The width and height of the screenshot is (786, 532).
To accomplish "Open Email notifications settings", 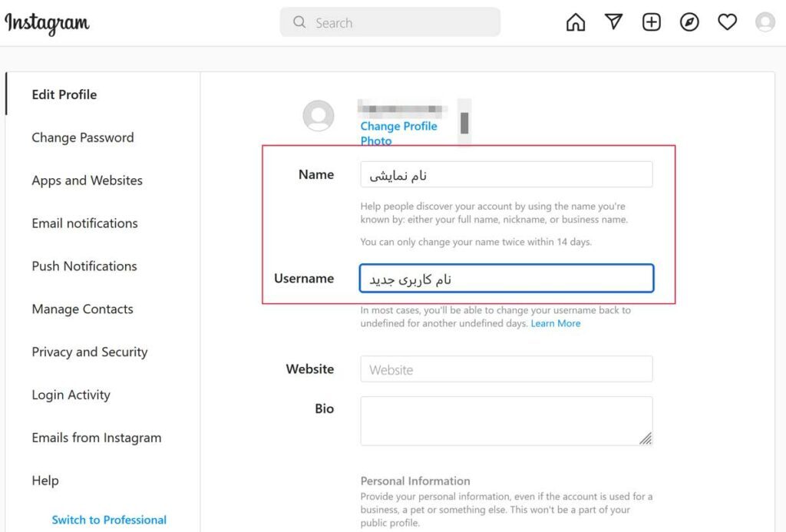I will point(84,223).
